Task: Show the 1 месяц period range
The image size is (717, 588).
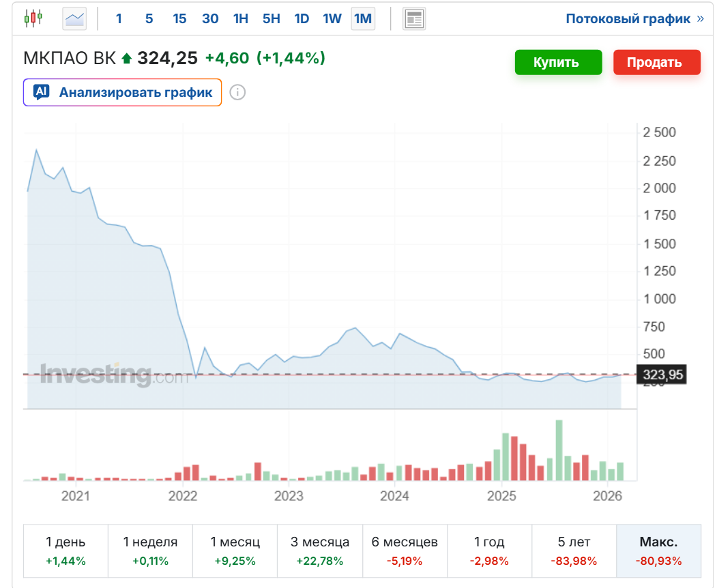Action: click(x=235, y=550)
